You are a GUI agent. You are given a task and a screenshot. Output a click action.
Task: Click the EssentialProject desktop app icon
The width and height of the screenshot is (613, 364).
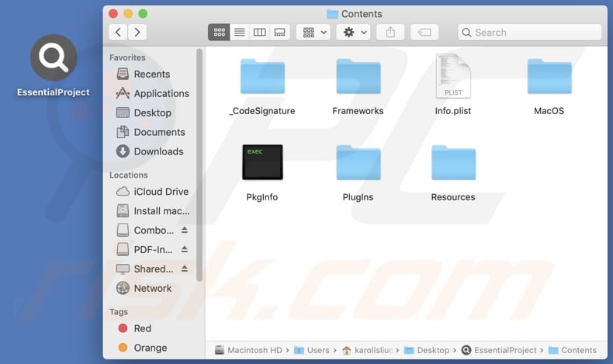[x=54, y=59]
